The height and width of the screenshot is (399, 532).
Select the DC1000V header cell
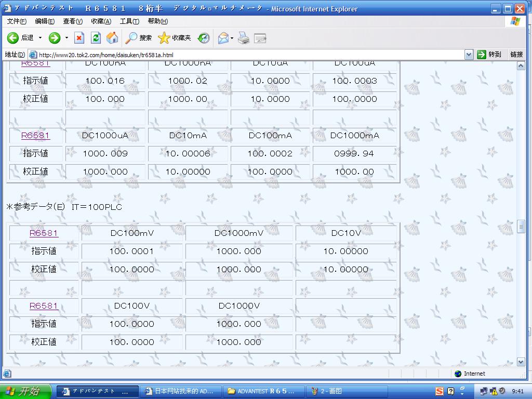tap(239, 305)
